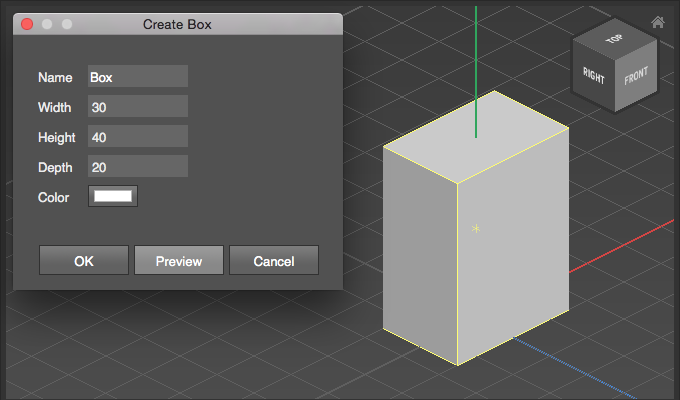This screenshot has height=400, width=680.
Task: Click the yellow center marker on the box
Action: [x=476, y=230]
